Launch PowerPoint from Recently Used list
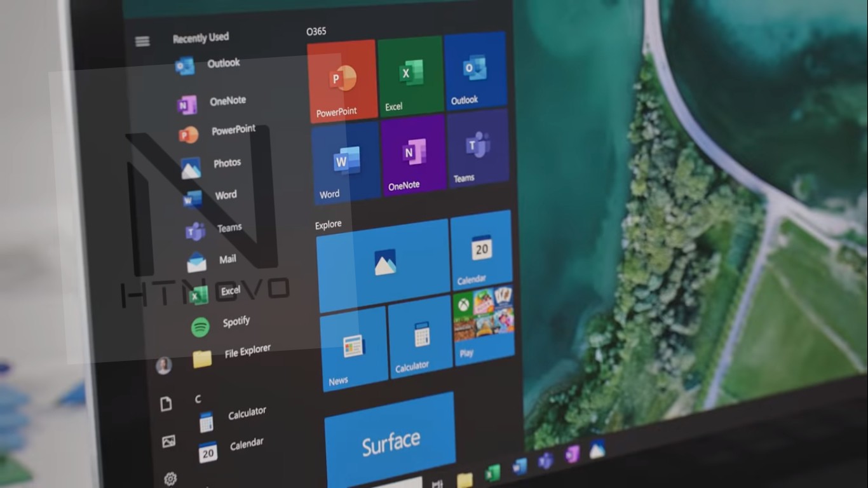The height and width of the screenshot is (488, 868). tap(217, 132)
